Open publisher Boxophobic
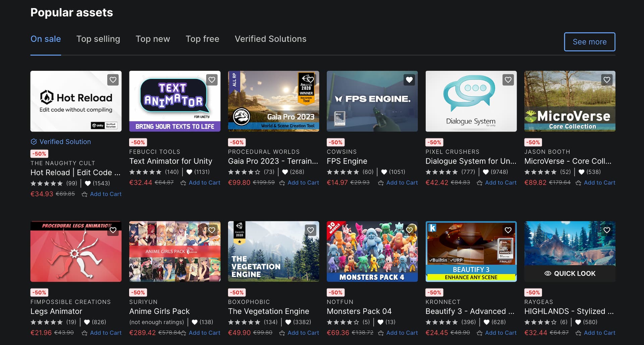The height and width of the screenshot is (345, 644). pyautogui.click(x=249, y=302)
